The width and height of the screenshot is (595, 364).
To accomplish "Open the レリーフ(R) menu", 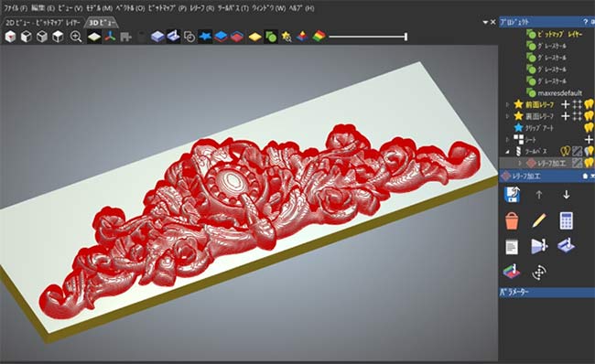I will pyautogui.click(x=202, y=8).
